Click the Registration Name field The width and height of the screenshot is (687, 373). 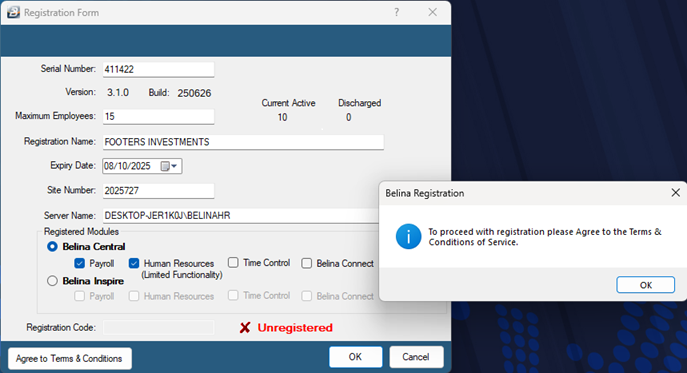tap(243, 142)
